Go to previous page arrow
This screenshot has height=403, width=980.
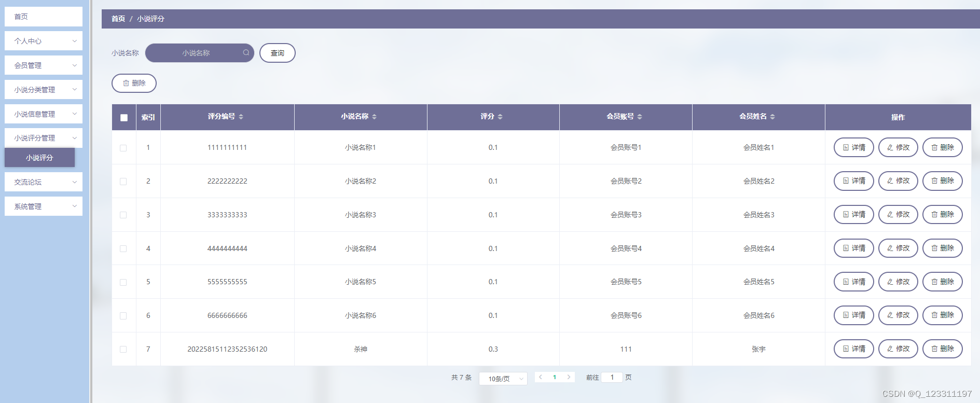(x=541, y=377)
